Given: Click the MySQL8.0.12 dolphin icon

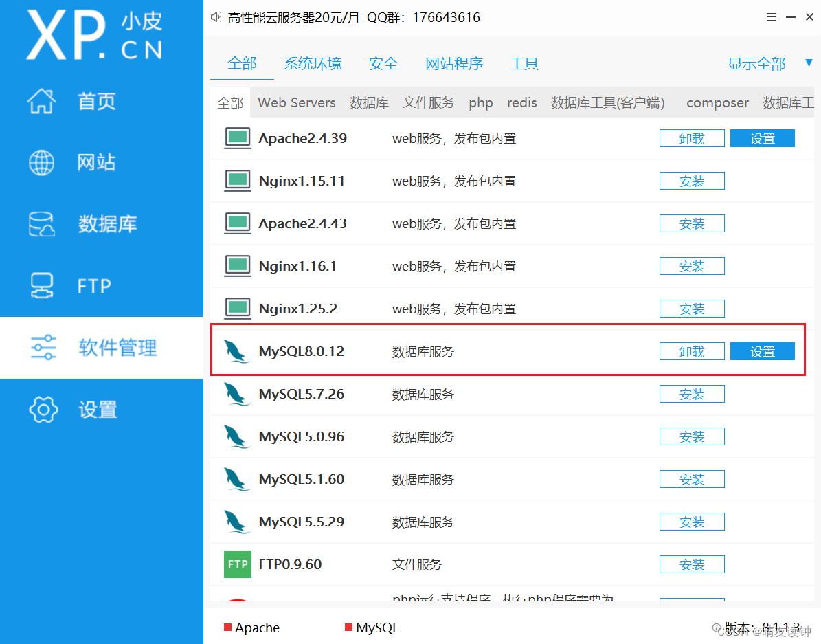Looking at the screenshot, I should tap(236, 351).
